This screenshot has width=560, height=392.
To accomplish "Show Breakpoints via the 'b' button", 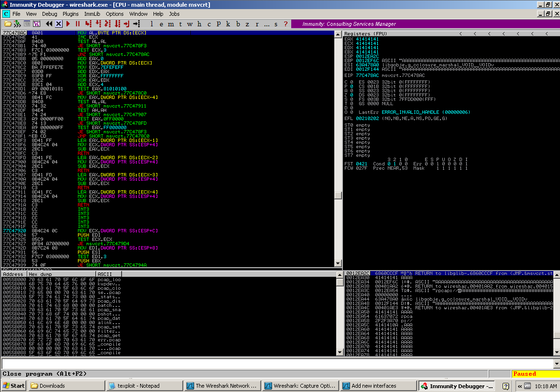I will click(238, 24).
